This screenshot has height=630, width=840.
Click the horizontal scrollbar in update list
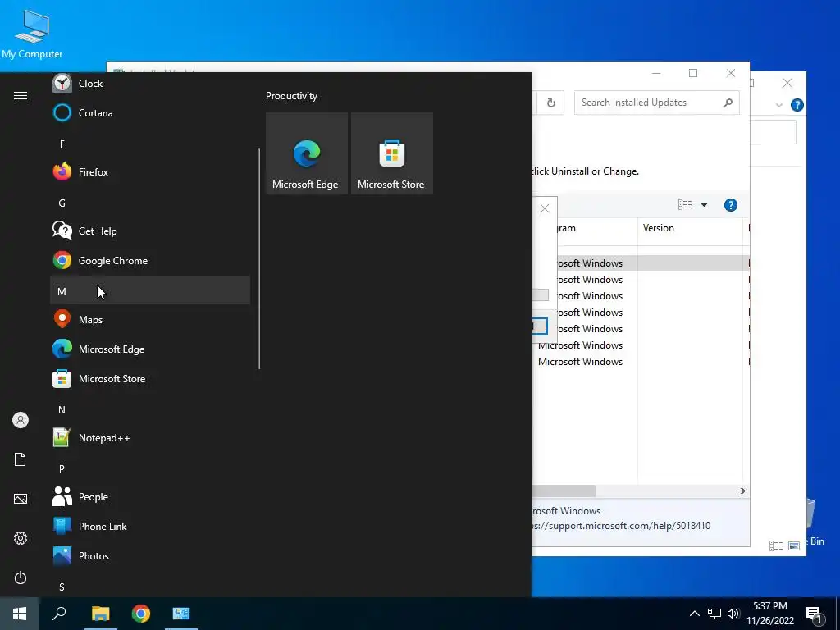tap(564, 491)
